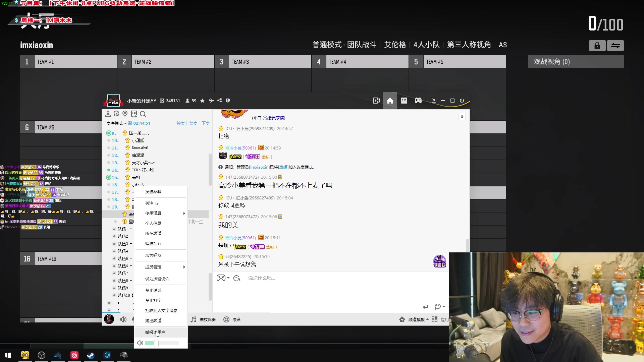Click the airplane icon next to star

click(211, 101)
